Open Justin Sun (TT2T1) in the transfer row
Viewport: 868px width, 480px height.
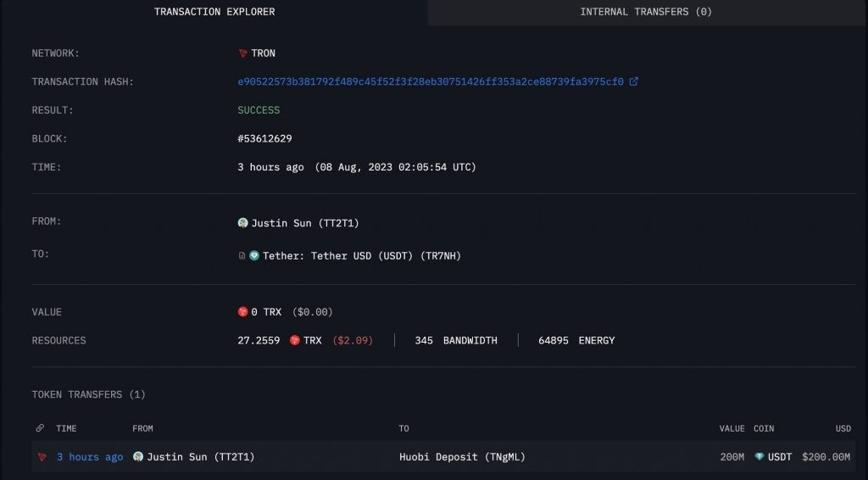[x=200, y=457]
